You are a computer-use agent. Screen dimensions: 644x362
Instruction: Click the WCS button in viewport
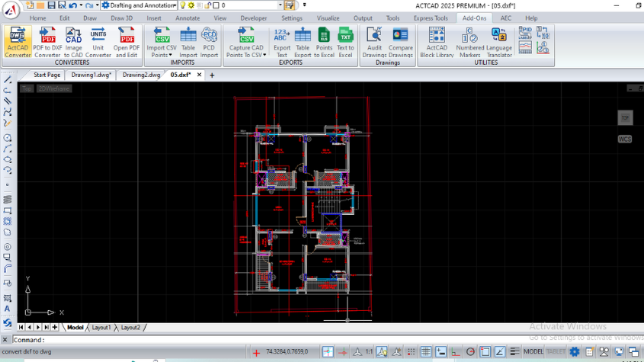point(625,139)
